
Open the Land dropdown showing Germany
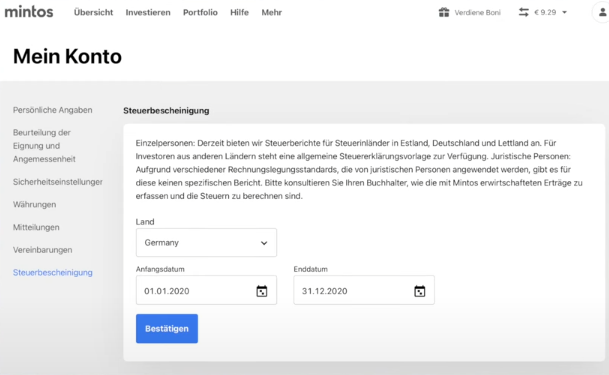click(206, 243)
